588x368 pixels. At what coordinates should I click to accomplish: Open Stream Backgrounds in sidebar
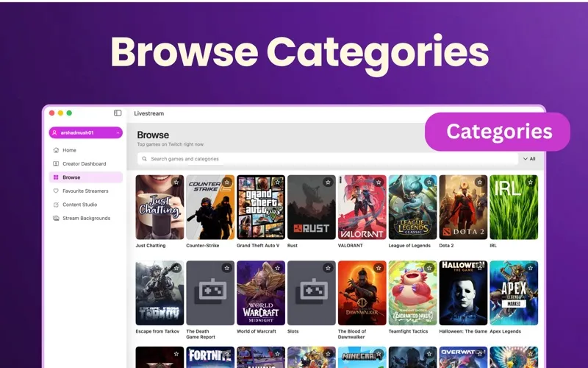[x=85, y=218]
